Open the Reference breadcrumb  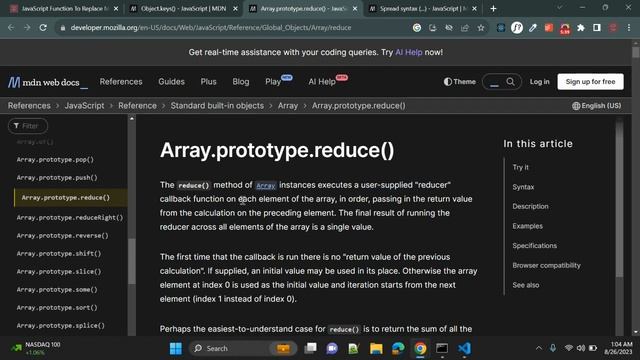(x=137, y=106)
